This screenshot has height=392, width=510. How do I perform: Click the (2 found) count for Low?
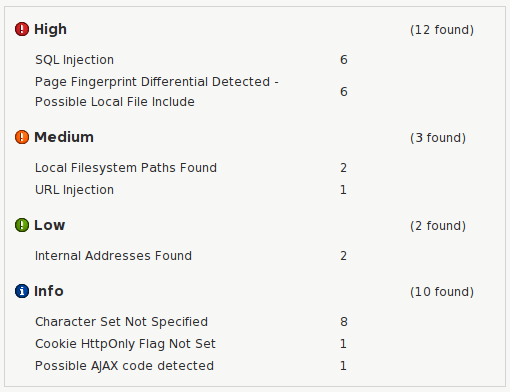pyautogui.click(x=438, y=226)
